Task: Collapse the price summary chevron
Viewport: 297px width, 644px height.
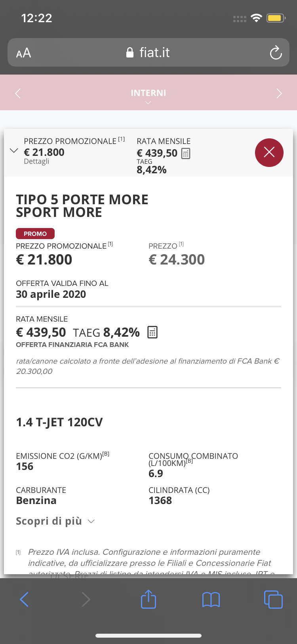Action: click(x=14, y=151)
